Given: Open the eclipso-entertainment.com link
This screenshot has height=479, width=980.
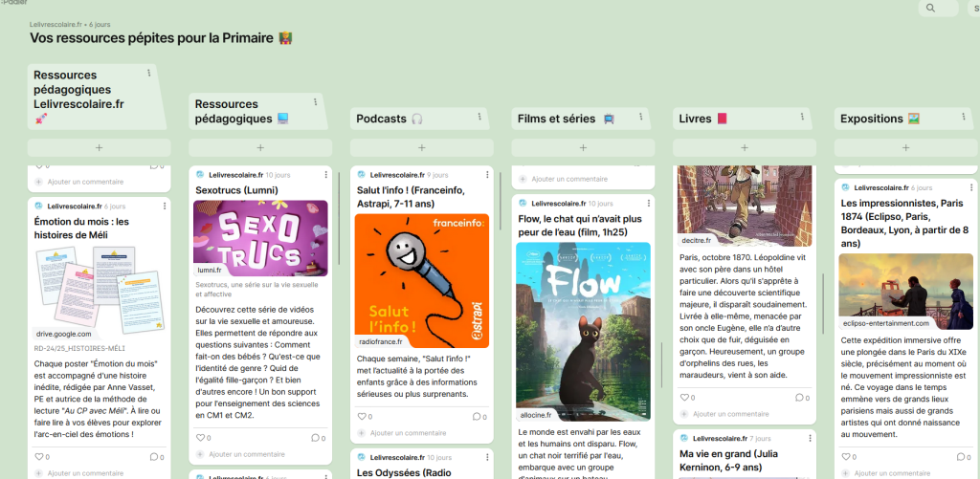Looking at the screenshot, I should tap(886, 323).
